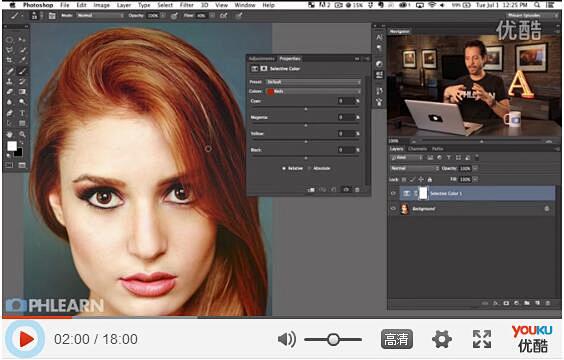Open the File menu

(65, 5)
